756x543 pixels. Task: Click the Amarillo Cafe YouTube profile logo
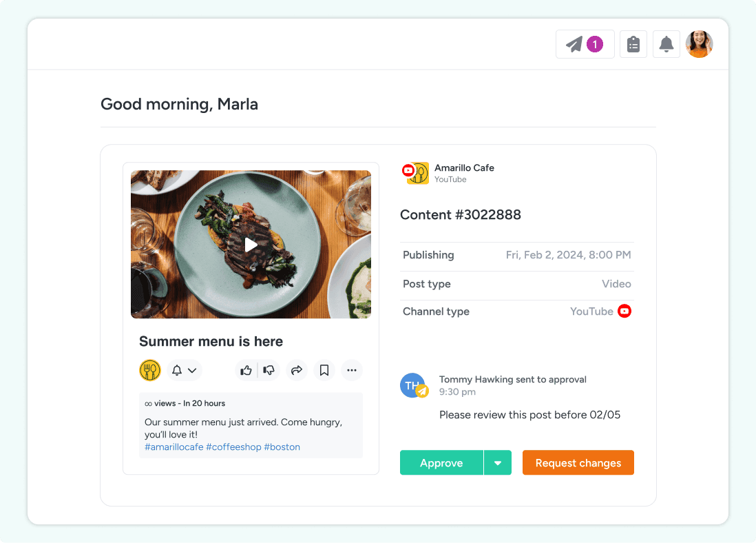(x=416, y=173)
